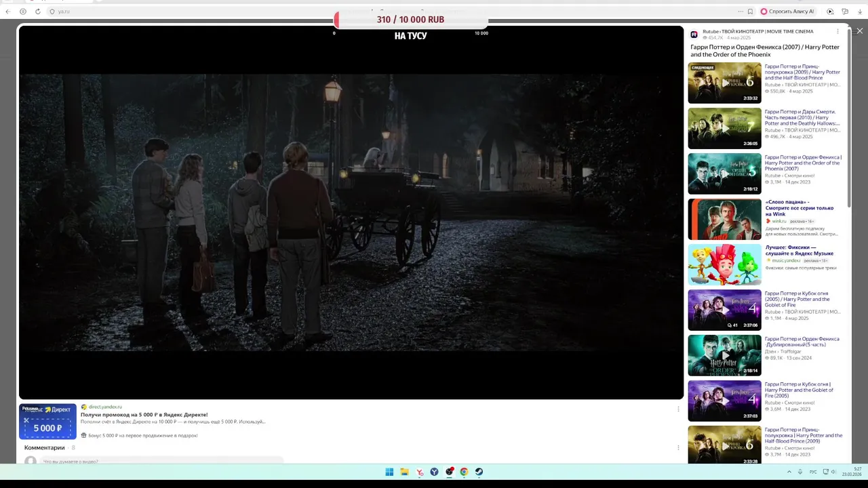Click the Яндекс Директ 5 000 ₽ banner

[x=47, y=422]
